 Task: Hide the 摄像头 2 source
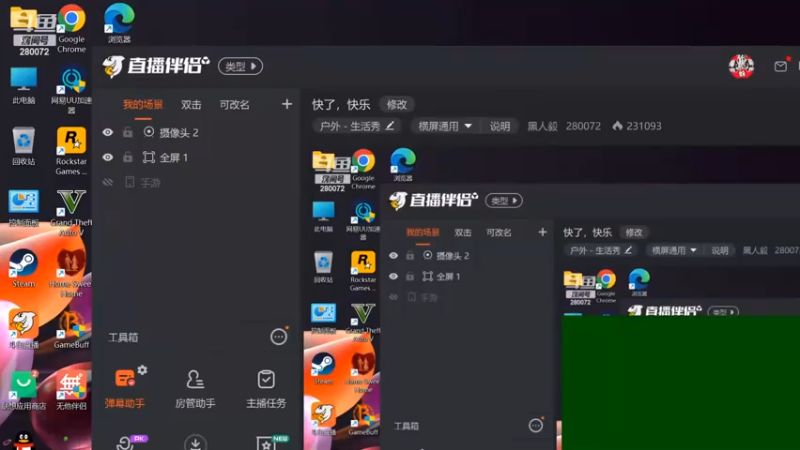point(108,132)
